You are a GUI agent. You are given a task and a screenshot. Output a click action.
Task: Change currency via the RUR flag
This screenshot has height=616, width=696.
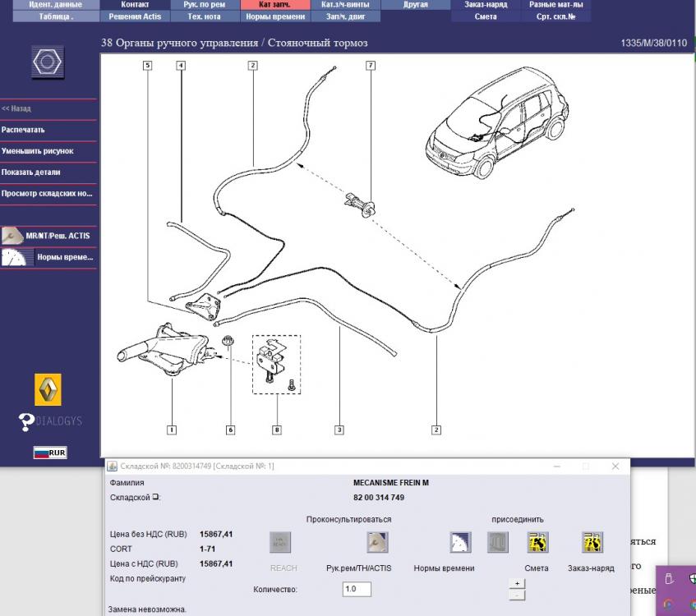[x=50, y=453]
